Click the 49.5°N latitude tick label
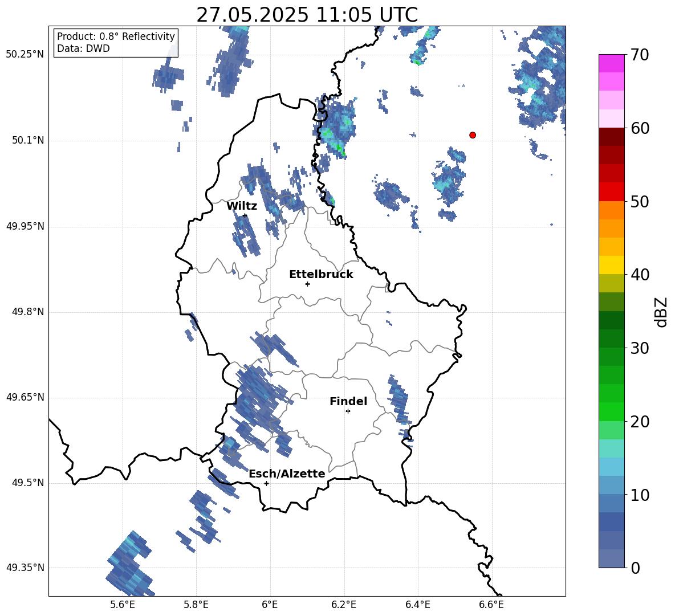The image size is (675, 616). pyautogui.click(x=28, y=483)
